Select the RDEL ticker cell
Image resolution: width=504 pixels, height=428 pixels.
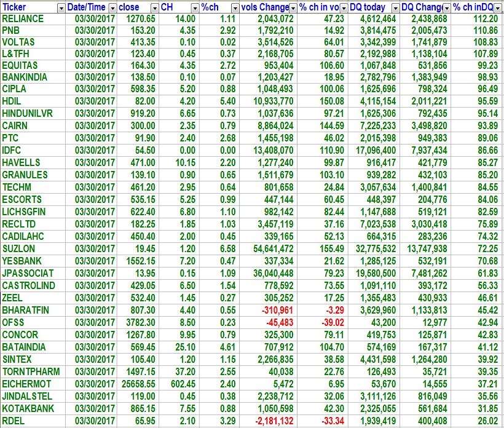pos(33,421)
